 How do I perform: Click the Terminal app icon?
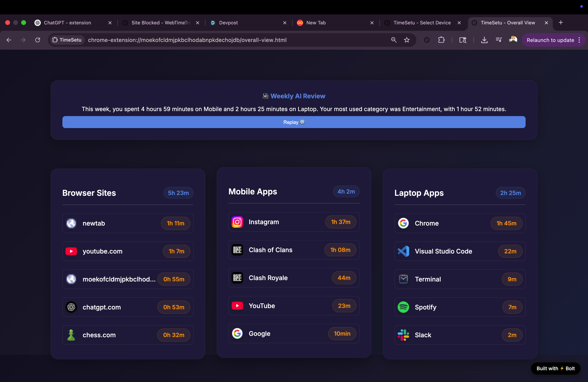(x=403, y=279)
